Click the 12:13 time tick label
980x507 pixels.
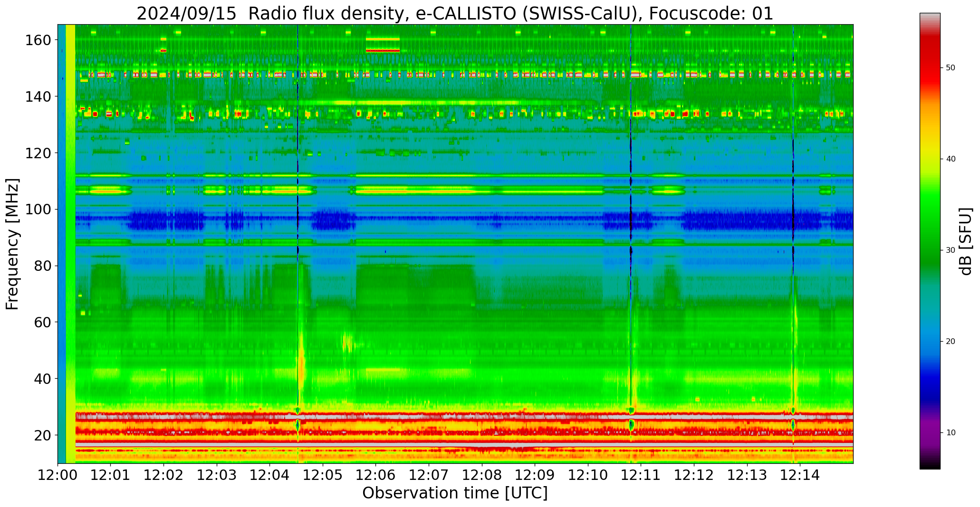747,475
